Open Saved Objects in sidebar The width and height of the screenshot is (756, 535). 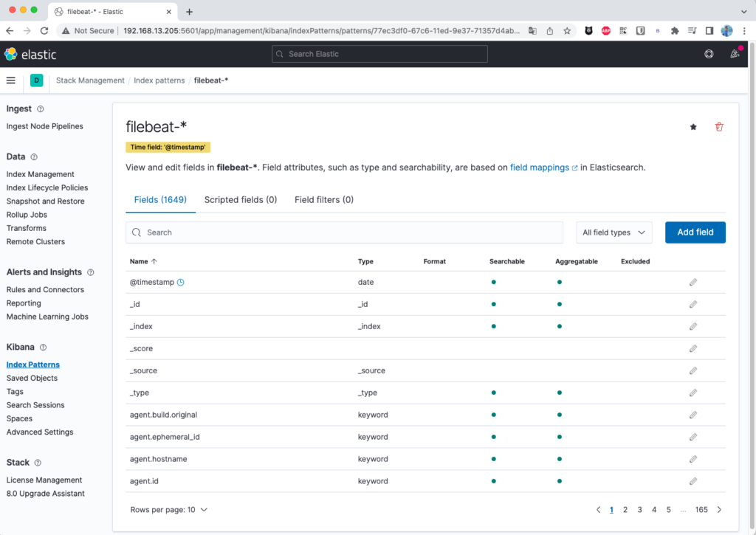[32, 379]
